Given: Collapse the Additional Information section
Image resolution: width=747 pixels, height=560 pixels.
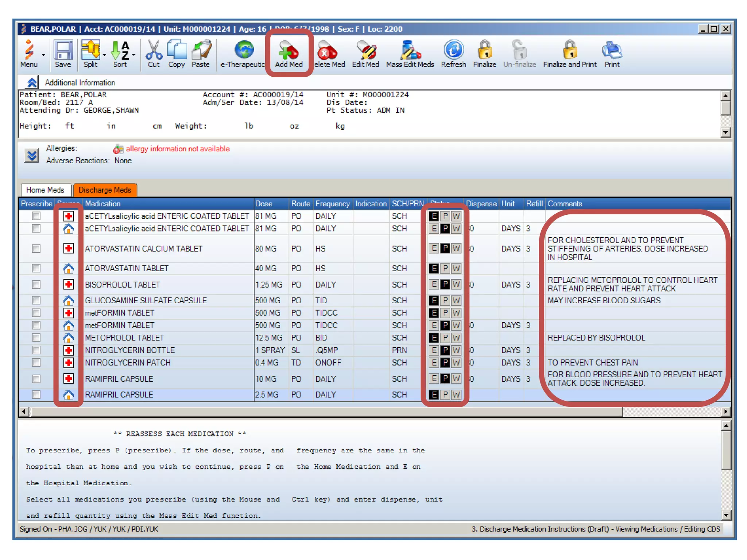Looking at the screenshot, I should 32,83.
